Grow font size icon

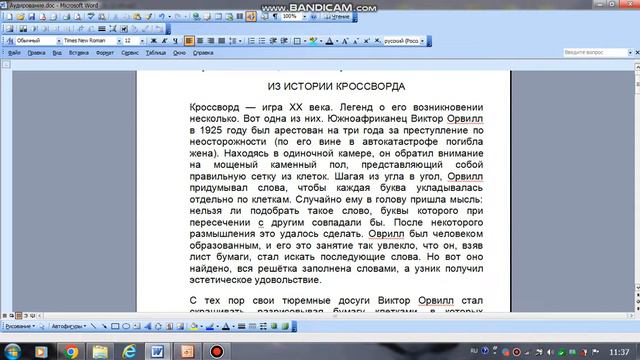345,41
